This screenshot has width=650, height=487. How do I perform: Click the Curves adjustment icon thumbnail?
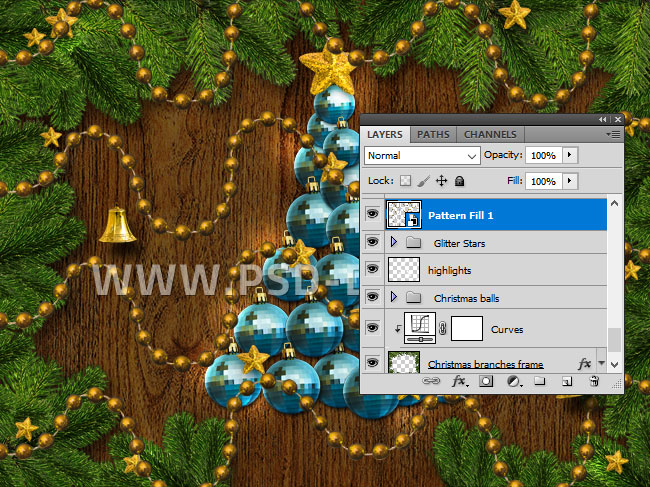tap(420, 328)
